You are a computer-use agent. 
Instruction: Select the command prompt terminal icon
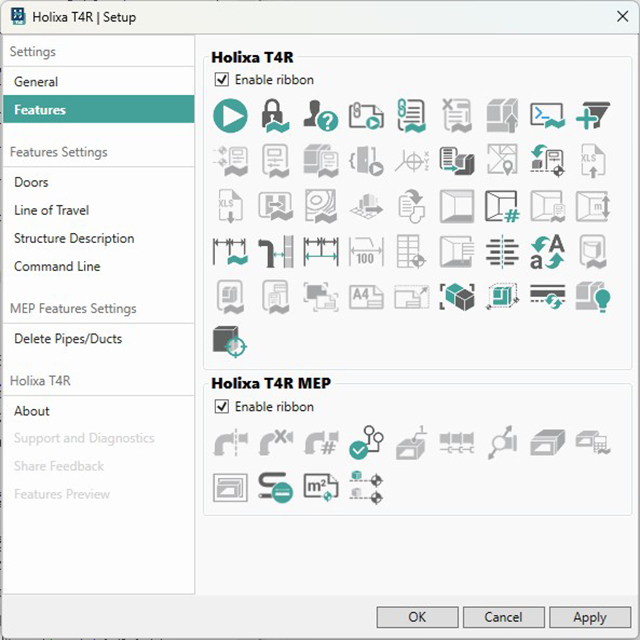coord(547,116)
